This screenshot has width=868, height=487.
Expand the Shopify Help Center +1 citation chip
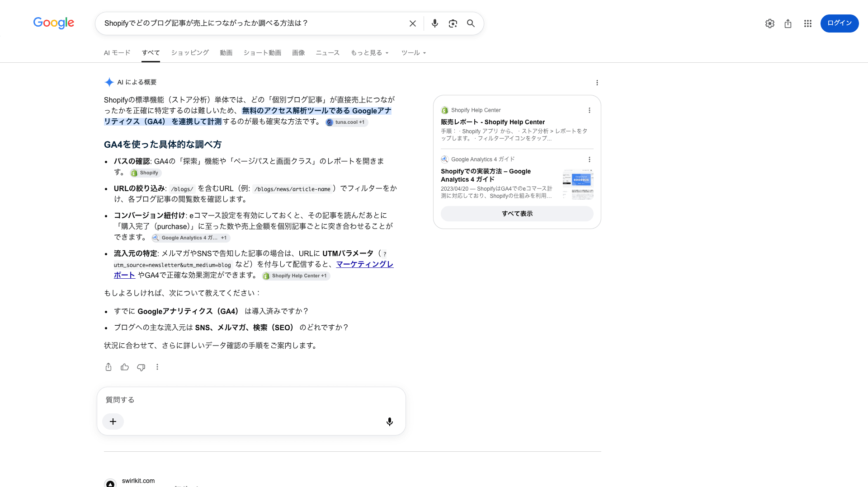(296, 276)
